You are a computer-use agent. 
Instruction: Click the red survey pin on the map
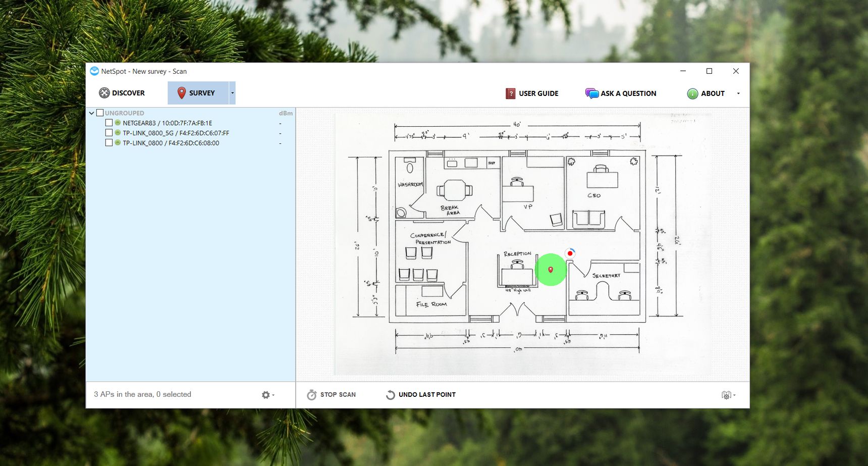551,270
